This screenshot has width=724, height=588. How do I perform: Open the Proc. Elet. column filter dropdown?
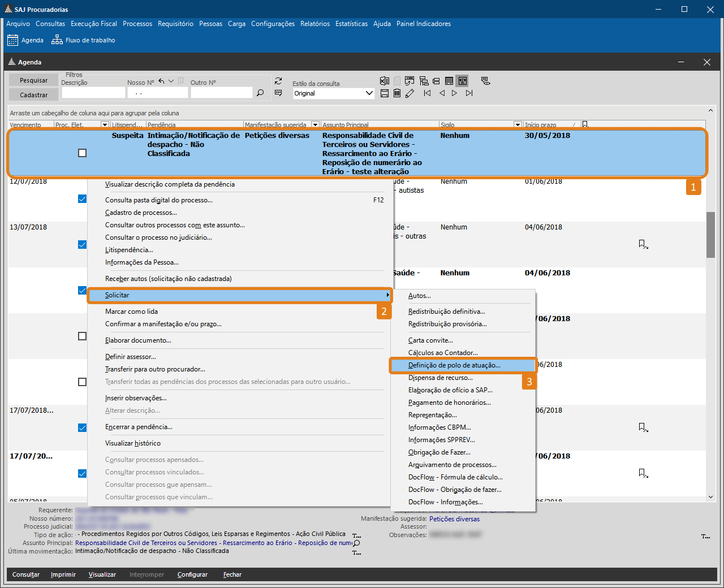coord(105,125)
